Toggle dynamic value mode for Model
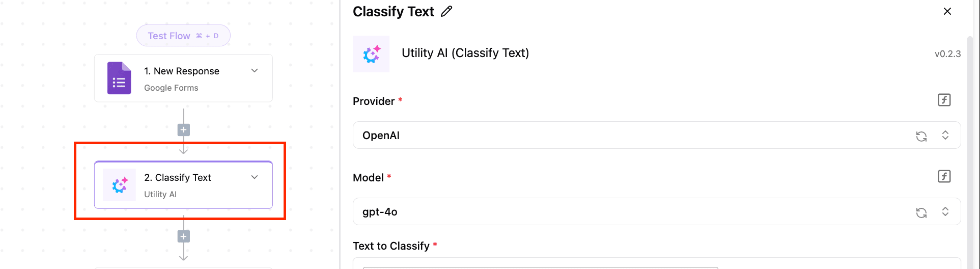Screen dimensions: 980x269 pos(944,176)
